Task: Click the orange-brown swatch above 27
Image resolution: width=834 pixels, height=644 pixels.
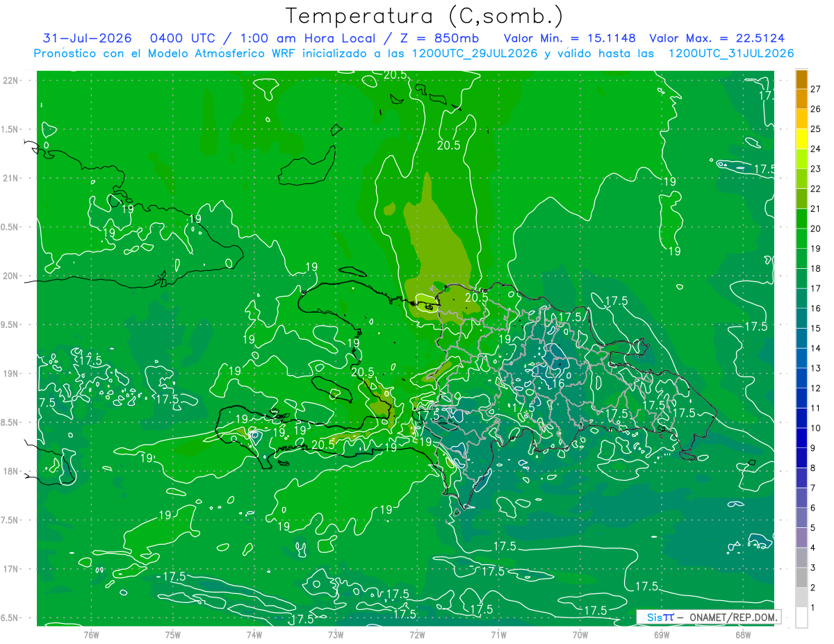Action: pyautogui.click(x=801, y=79)
